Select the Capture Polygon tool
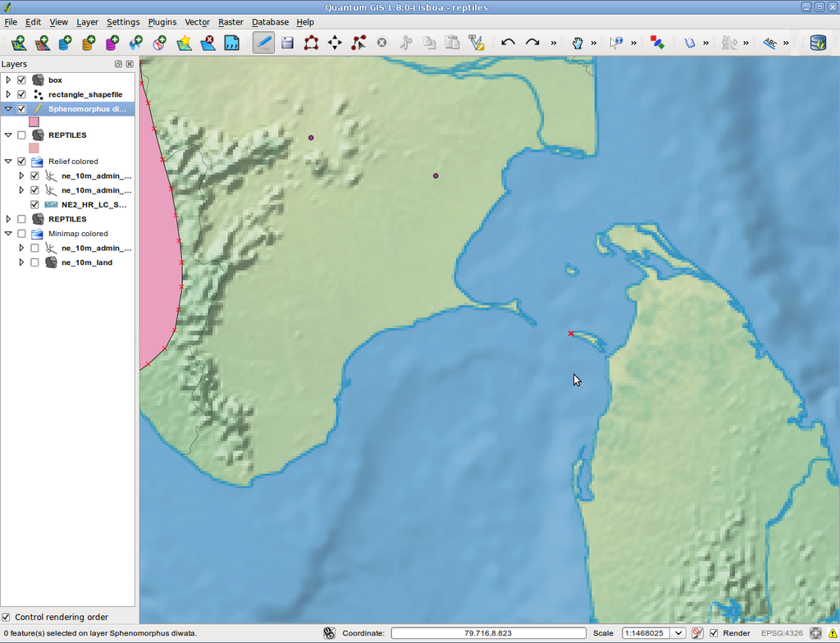Image resolution: width=840 pixels, height=643 pixels. tap(311, 43)
